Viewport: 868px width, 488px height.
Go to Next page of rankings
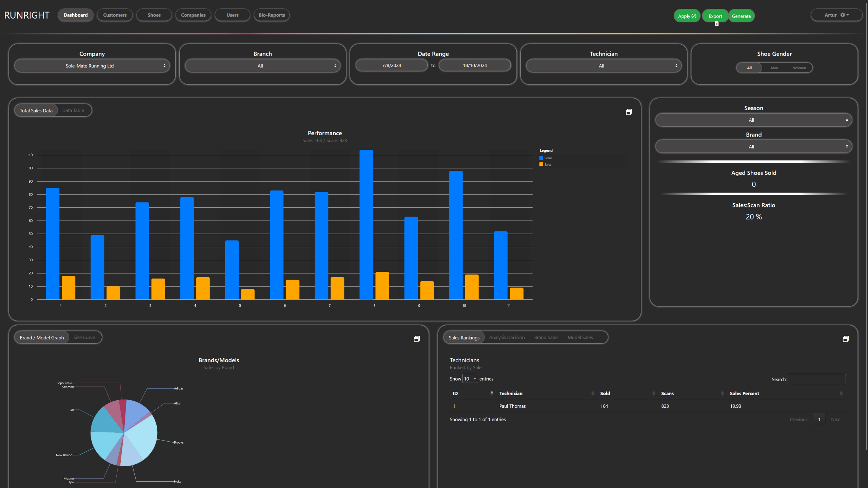point(836,420)
